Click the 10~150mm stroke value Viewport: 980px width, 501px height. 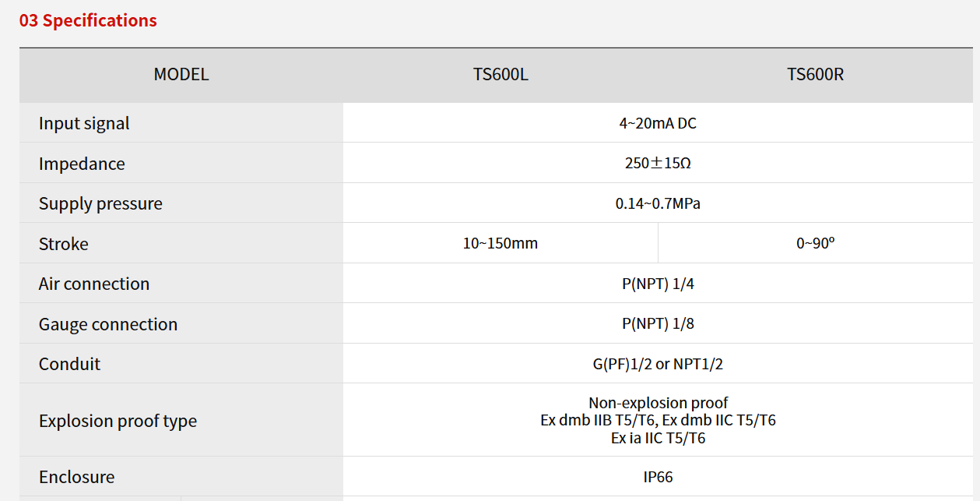501,244
